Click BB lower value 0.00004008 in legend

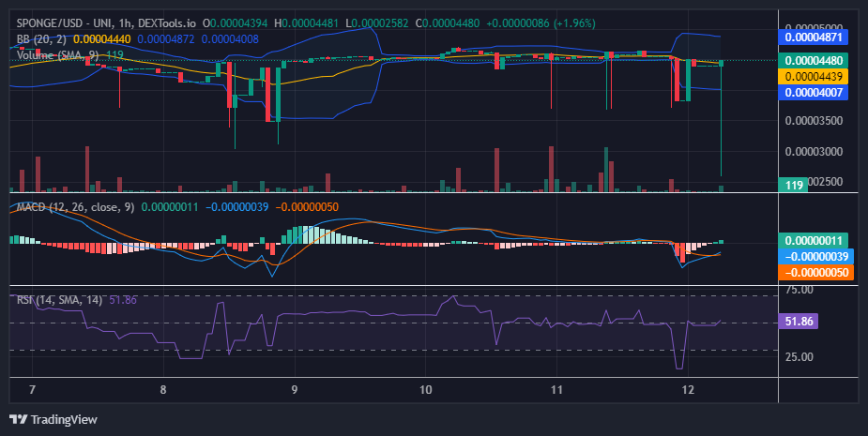[230, 39]
